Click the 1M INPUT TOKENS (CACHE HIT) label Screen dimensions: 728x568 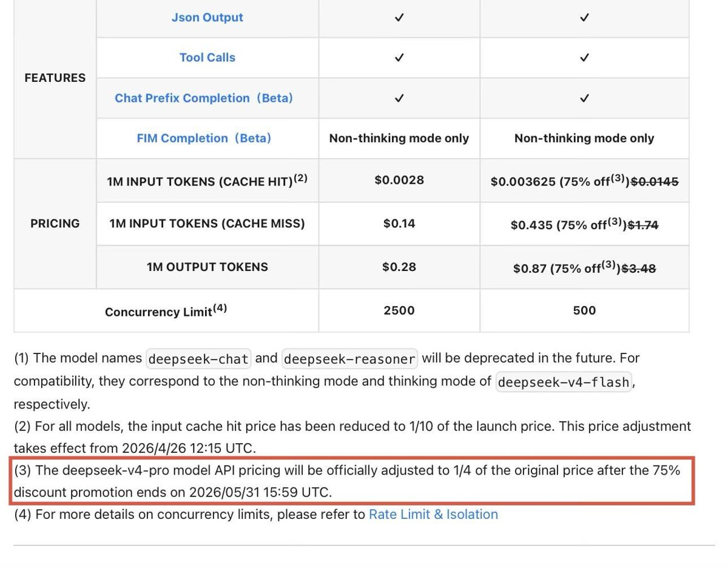pyautogui.click(x=207, y=181)
